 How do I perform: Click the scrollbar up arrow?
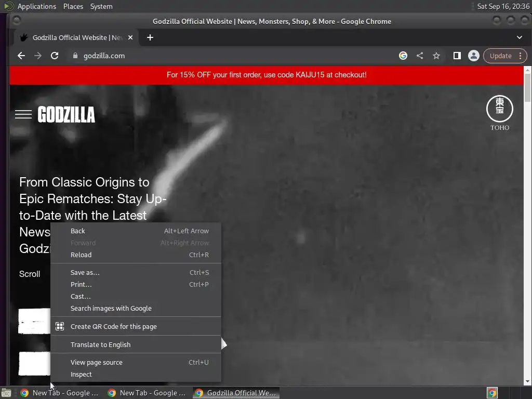527,70
